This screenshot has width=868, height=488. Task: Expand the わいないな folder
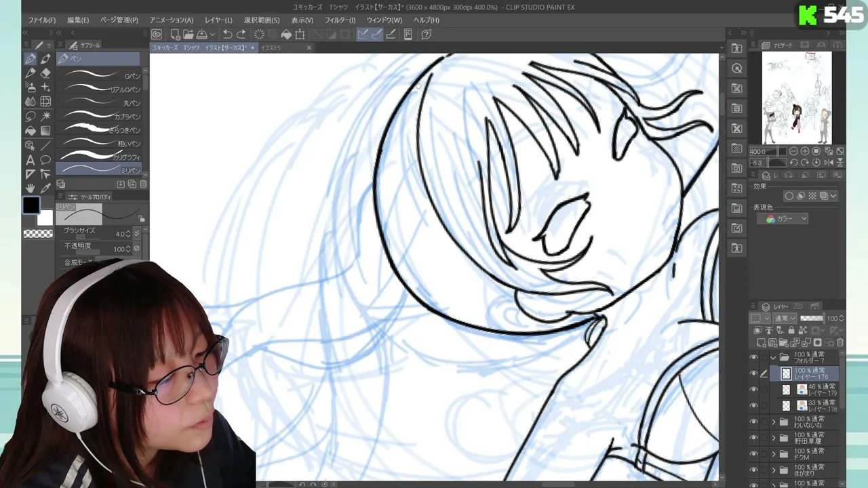click(774, 422)
